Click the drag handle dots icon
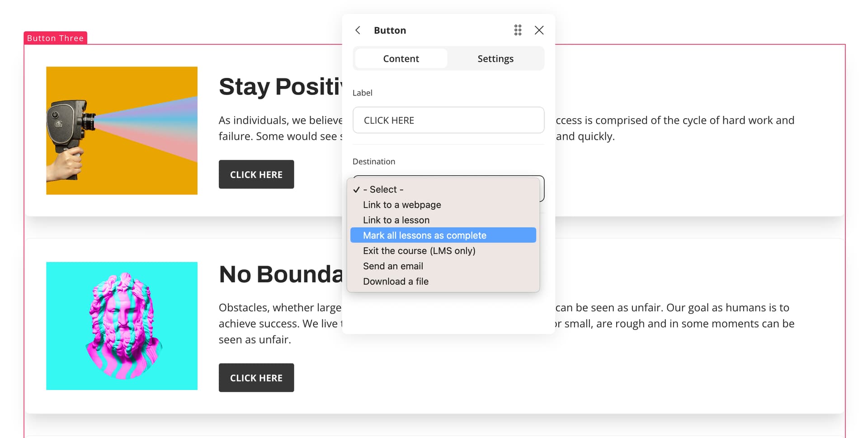Image resolution: width=868 pixels, height=438 pixels. pyautogui.click(x=518, y=30)
